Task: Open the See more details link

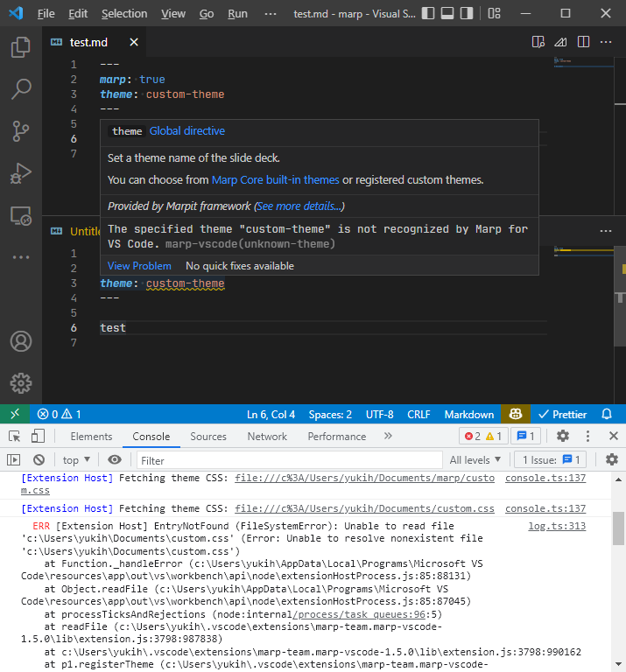Action: pyautogui.click(x=299, y=206)
